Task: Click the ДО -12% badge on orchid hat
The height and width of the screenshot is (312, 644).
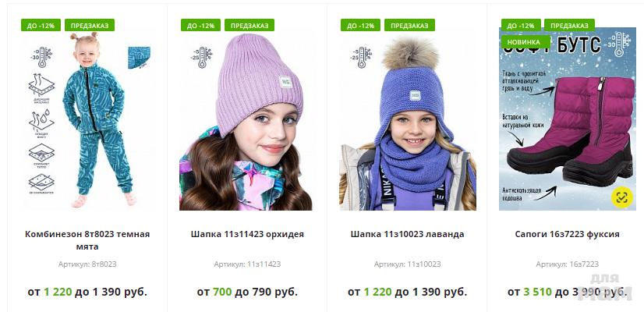Action: pos(201,25)
